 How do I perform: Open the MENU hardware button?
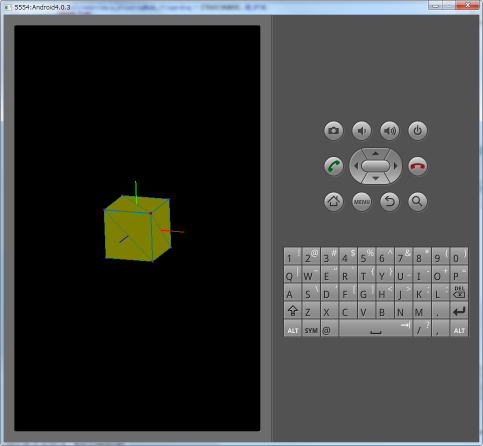click(362, 202)
